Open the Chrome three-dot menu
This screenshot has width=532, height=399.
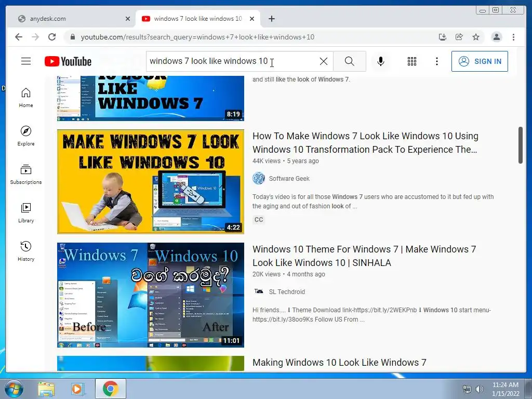[x=514, y=37]
